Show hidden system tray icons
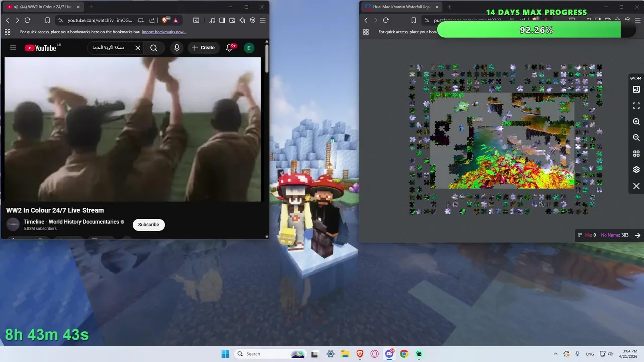The width and height of the screenshot is (644, 362). tap(555, 354)
